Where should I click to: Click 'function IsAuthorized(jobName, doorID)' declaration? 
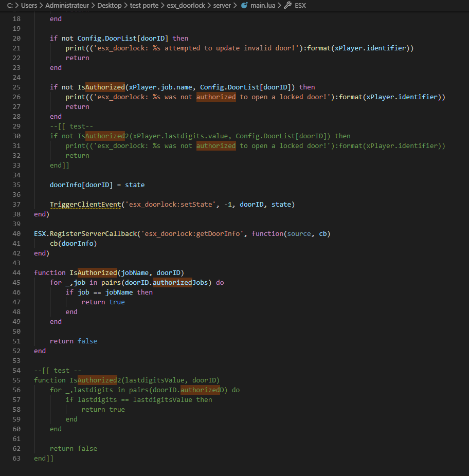(x=109, y=272)
